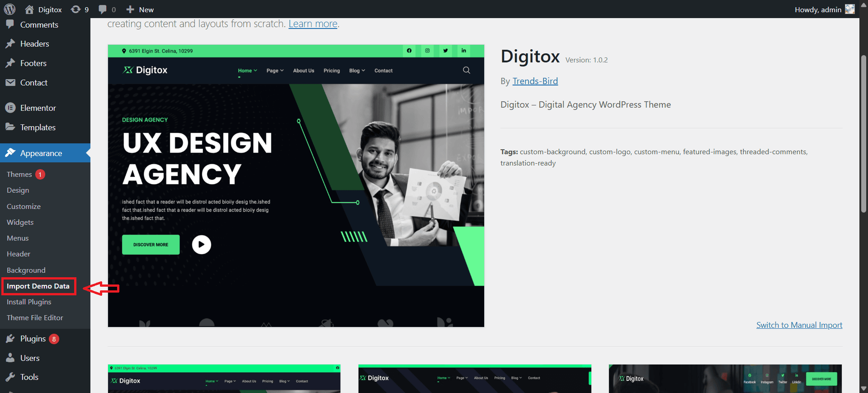Click the LinkedIn icon in preview header
868x393 pixels.
[463, 51]
